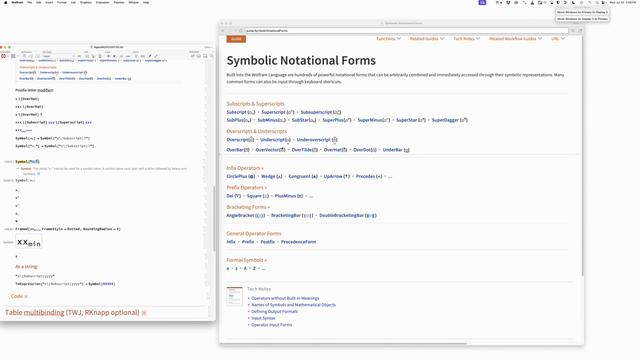Open the Related Guides dropdown
Viewport: 640px width, 360px height.
pos(427,39)
